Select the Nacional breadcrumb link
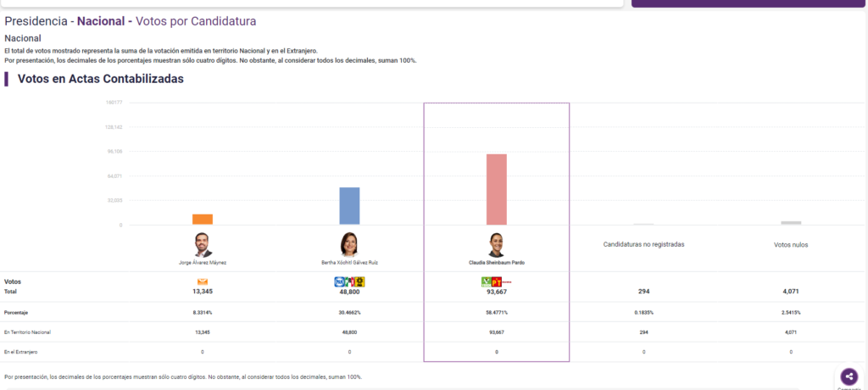This screenshot has width=868, height=390. point(102,20)
